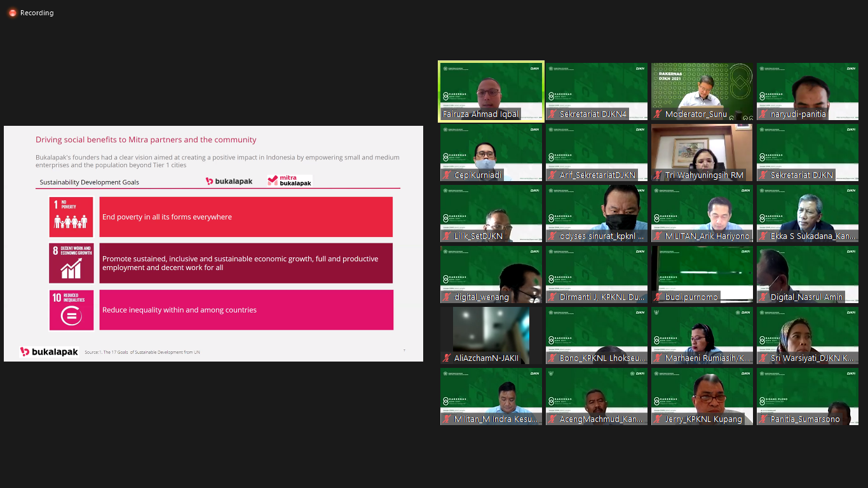This screenshot has width=868, height=488.
Task: Click SDG 10 Reduced Inequalities icon
Action: click(x=71, y=310)
